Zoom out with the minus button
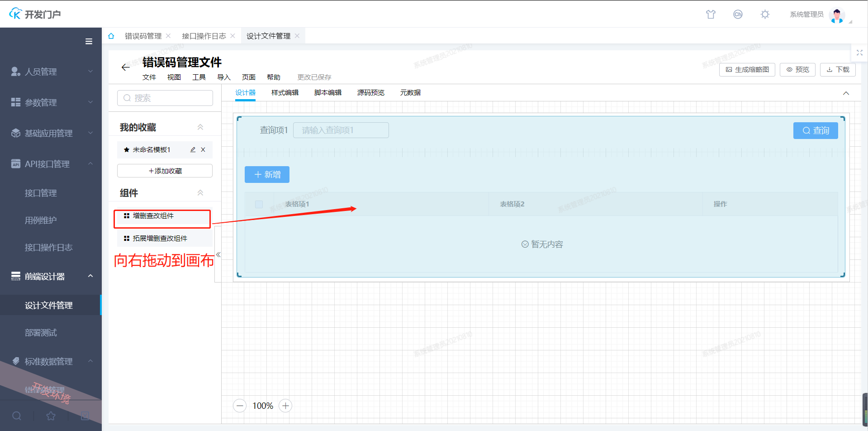The width and height of the screenshot is (868, 431). click(x=240, y=406)
